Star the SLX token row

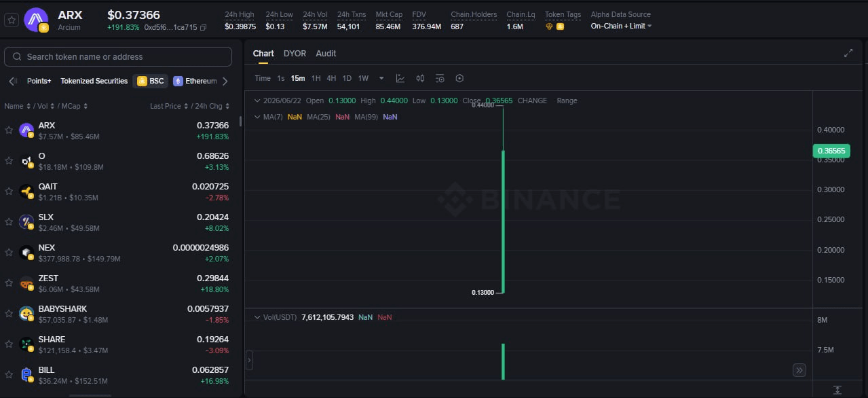click(x=9, y=222)
